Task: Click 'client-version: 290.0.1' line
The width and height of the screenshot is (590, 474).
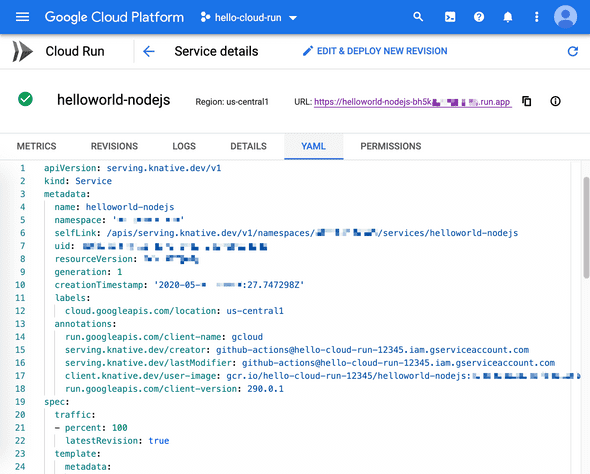Action: tap(174, 389)
